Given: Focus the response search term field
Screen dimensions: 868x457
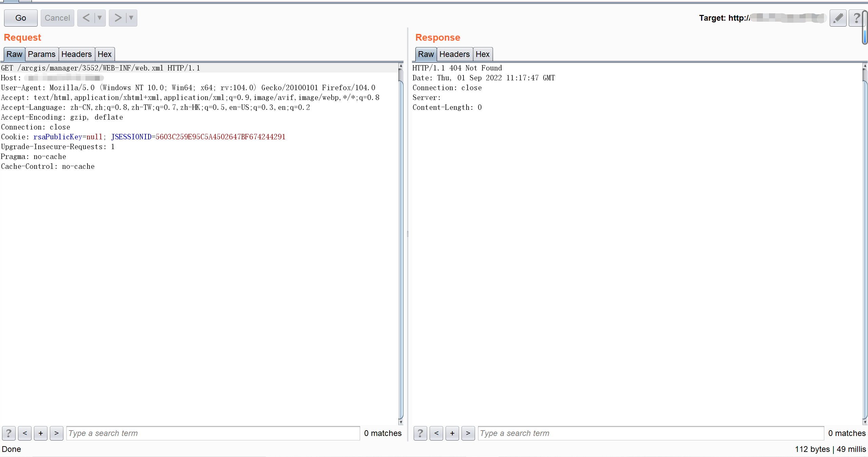Looking at the screenshot, I should [650, 433].
